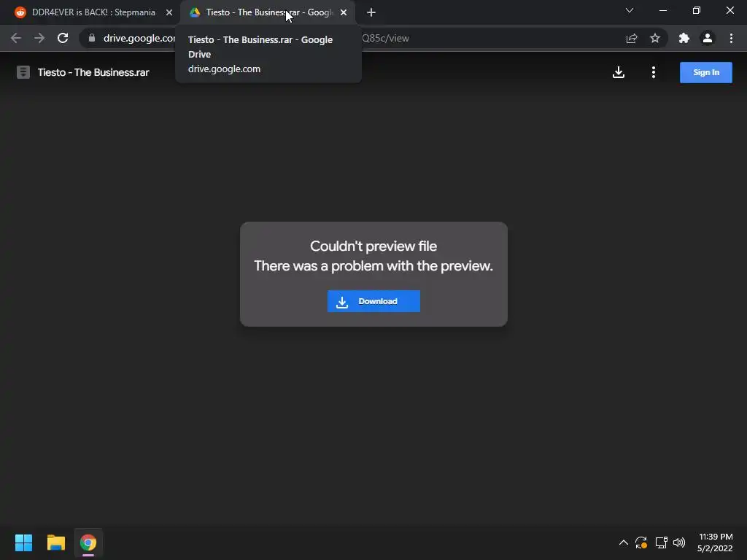
Task: Reload the Google Drive page
Action: pos(63,38)
